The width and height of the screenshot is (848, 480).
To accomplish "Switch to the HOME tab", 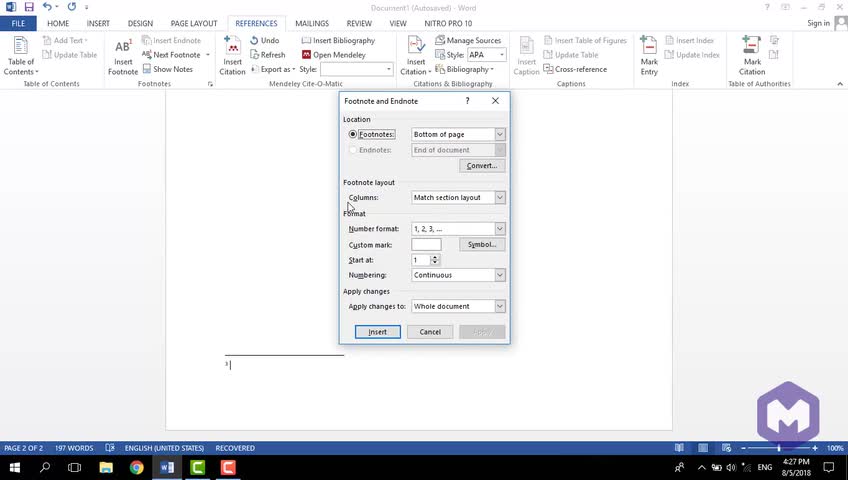I will pyautogui.click(x=58, y=23).
